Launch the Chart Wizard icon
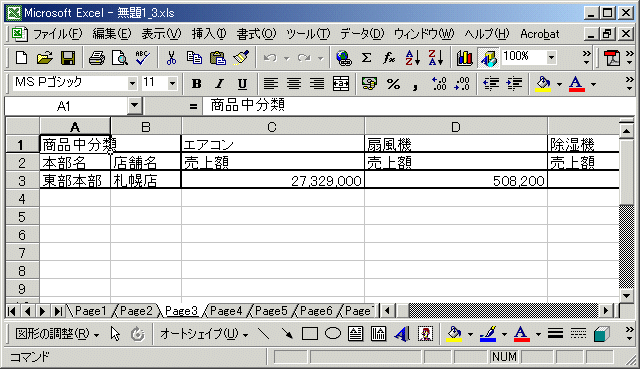Viewport: 640px width, 369px height. pos(464,58)
